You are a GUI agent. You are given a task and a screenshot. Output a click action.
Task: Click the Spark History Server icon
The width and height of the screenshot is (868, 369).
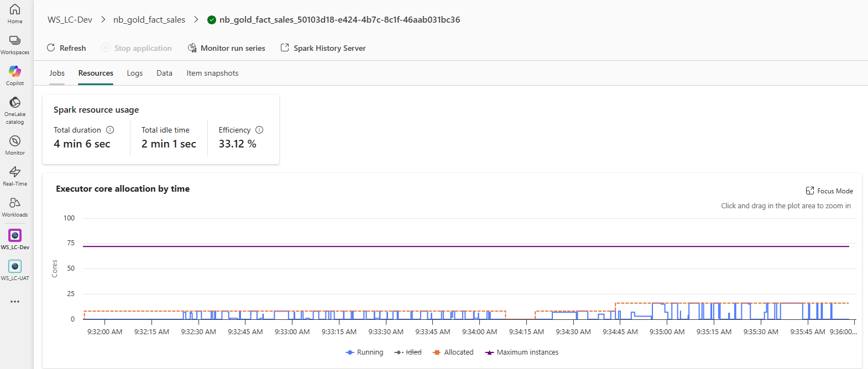[285, 48]
